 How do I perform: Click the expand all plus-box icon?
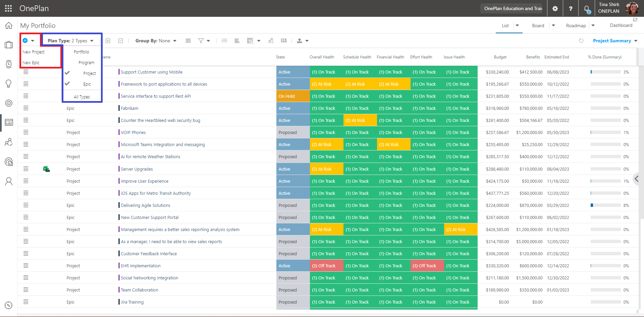pyautogui.click(x=108, y=41)
